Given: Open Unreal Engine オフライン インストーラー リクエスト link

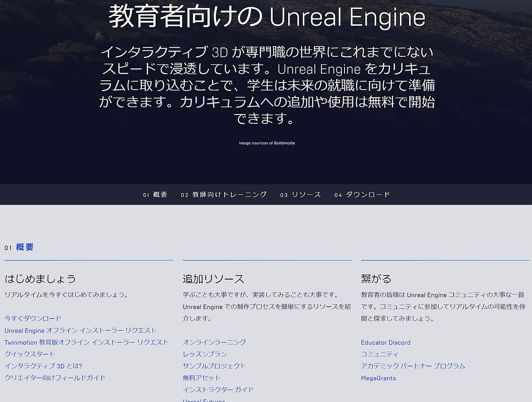Looking at the screenshot, I should click(x=81, y=330).
